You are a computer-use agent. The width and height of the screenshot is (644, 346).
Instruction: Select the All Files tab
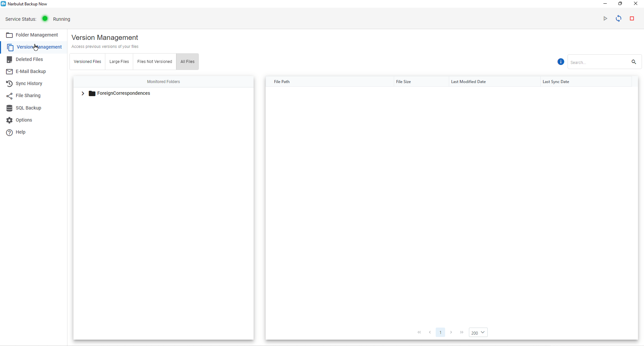click(187, 62)
